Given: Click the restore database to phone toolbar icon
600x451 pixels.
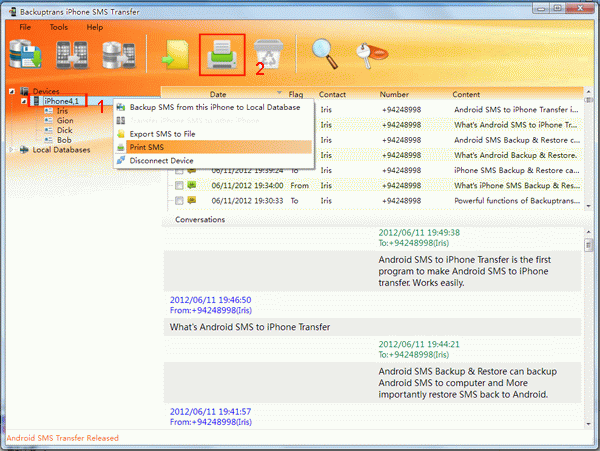Looking at the screenshot, I should (x=119, y=55).
